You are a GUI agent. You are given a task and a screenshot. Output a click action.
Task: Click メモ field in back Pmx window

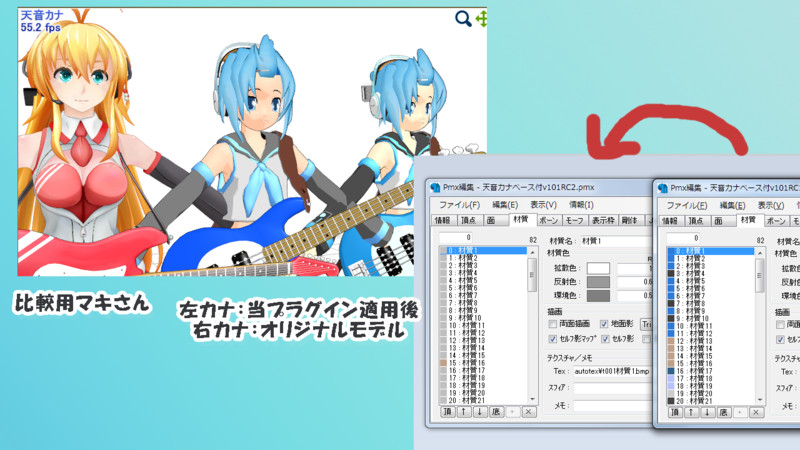click(x=612, y=406)
